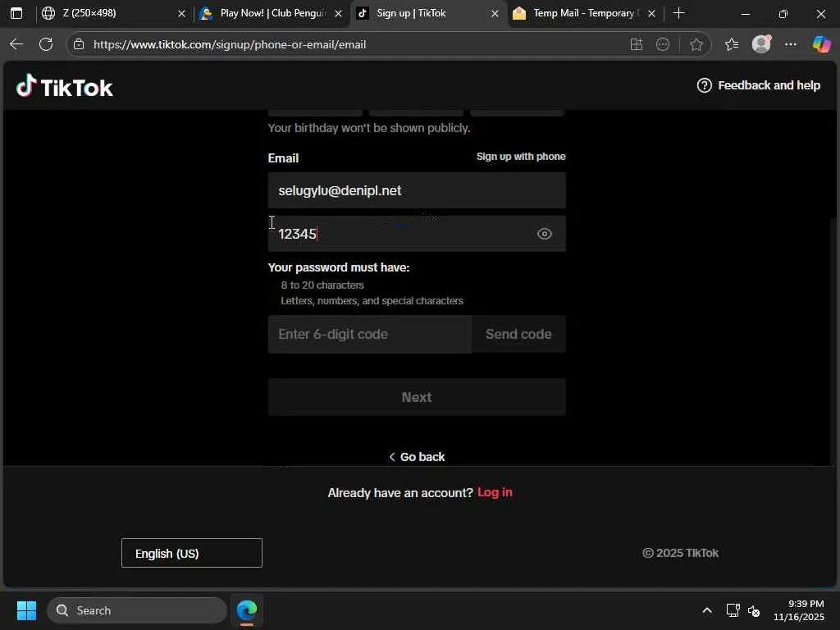The height and width of the screenshot is (630, 840).
Task: Refresh the current page
Action: tap(46, 44)
